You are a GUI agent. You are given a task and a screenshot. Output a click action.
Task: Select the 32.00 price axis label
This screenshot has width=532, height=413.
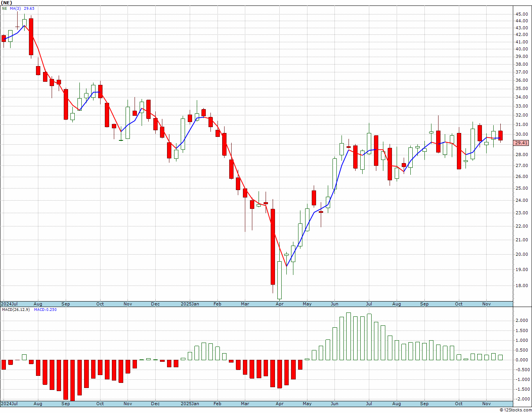pos(521,115)
